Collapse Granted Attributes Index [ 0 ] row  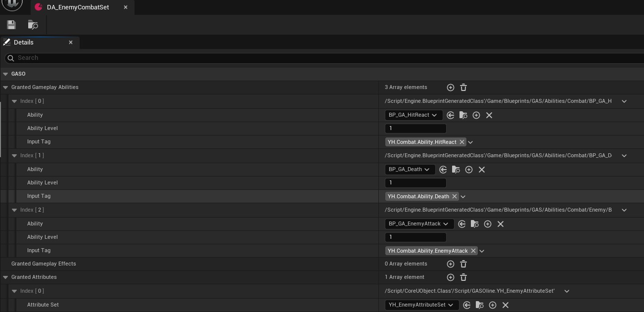coord(14,291)
